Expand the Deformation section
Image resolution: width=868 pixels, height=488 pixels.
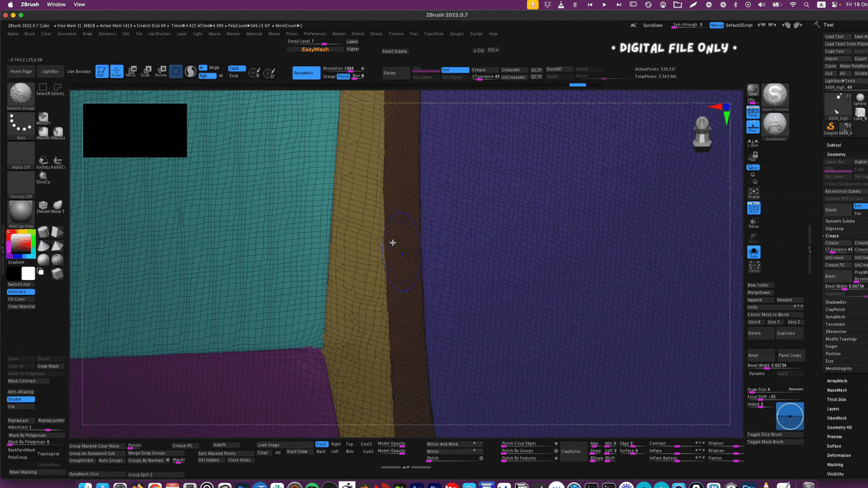point(839,455)
